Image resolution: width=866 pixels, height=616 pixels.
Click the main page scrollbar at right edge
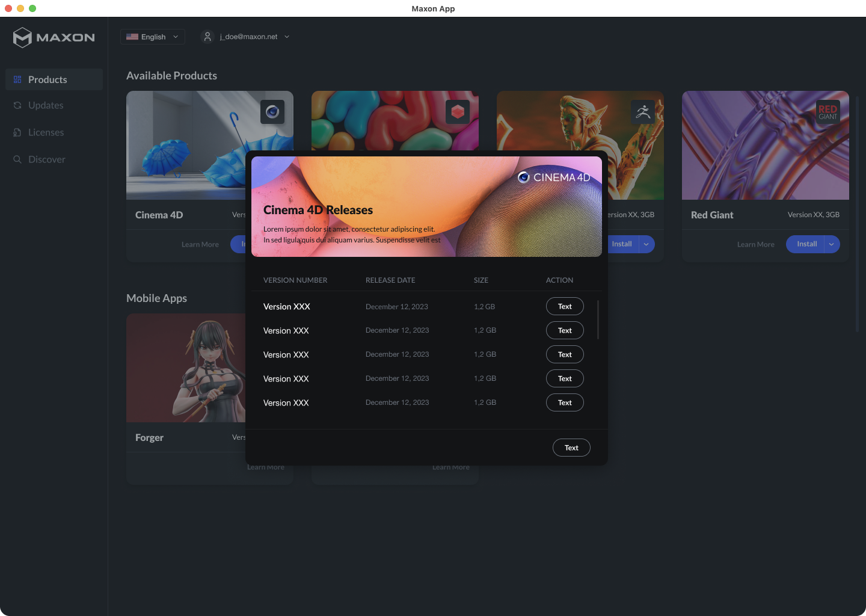pyautogui.click(x=858, y=214)
